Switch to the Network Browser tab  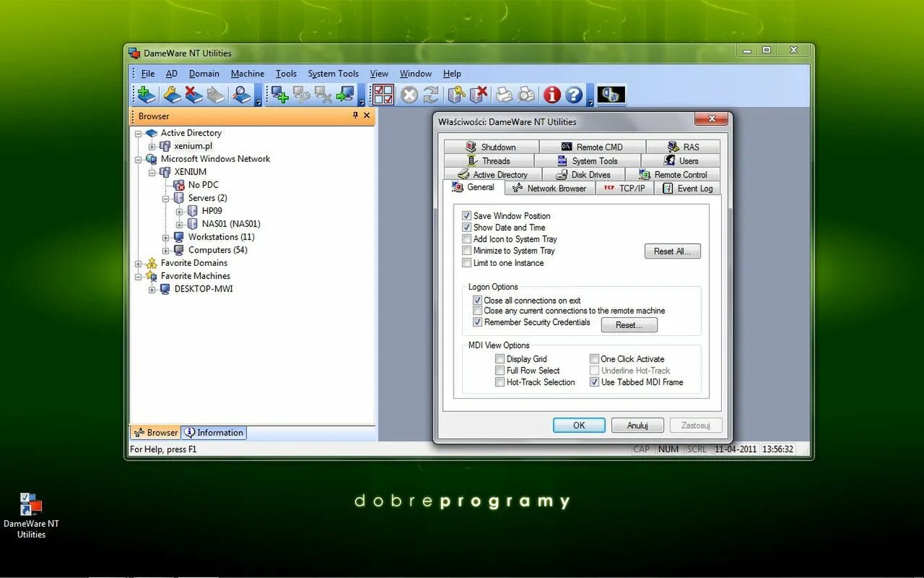pos(550,188)
